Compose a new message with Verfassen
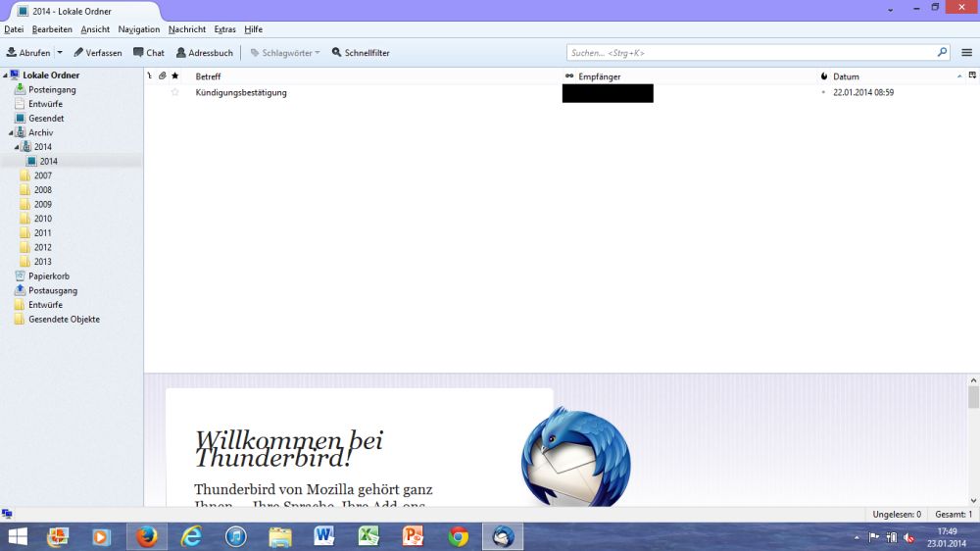Viewport: 980px width, 551px height. [97, 53]
